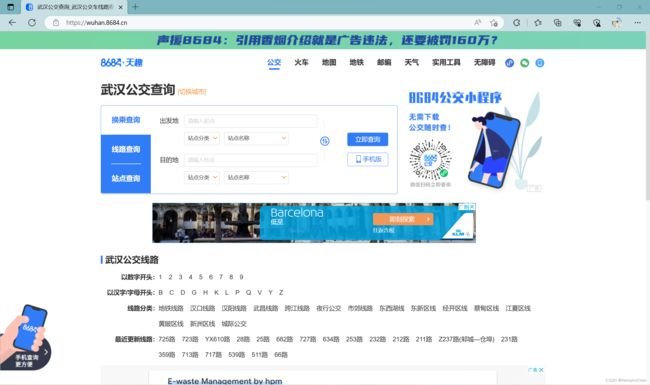Click the 手机版 button
Image resolution: width=650 pixels, height=385 pixels.
coord(368,159)
